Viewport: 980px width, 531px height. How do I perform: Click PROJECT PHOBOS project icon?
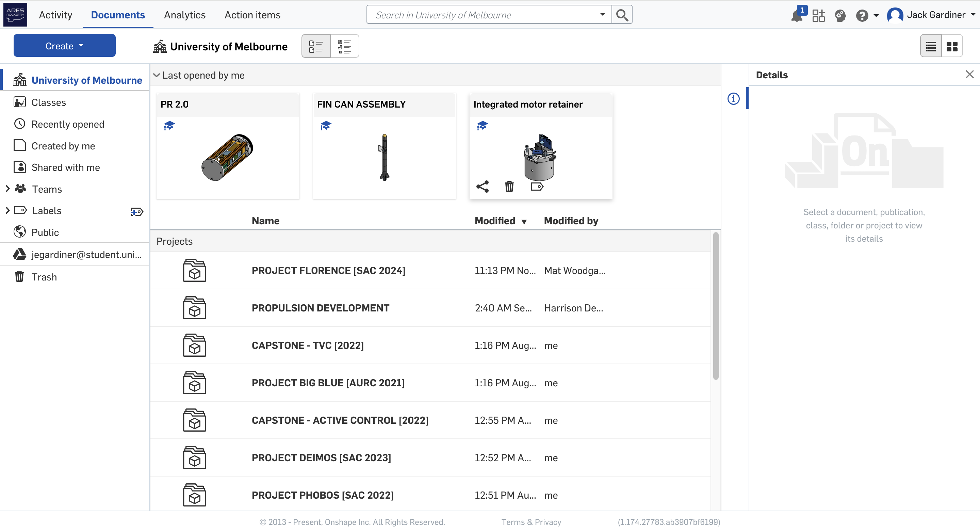[194, 495]
